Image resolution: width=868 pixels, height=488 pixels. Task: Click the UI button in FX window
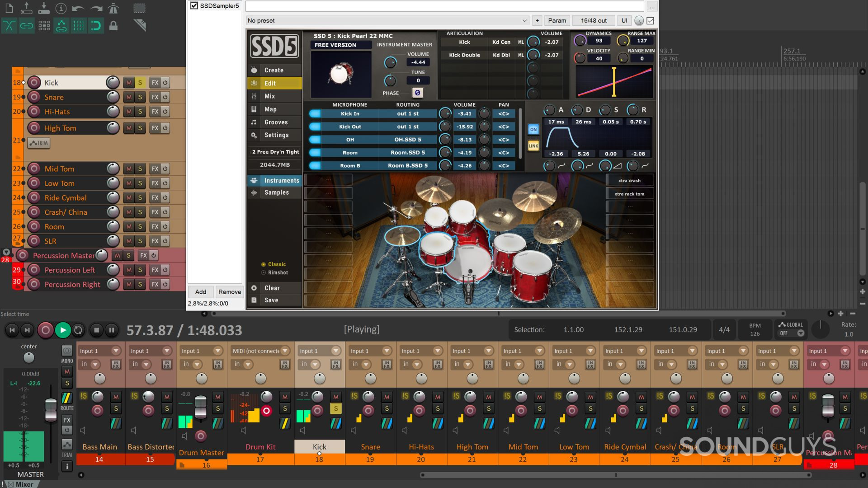click(x=624, y=21)
